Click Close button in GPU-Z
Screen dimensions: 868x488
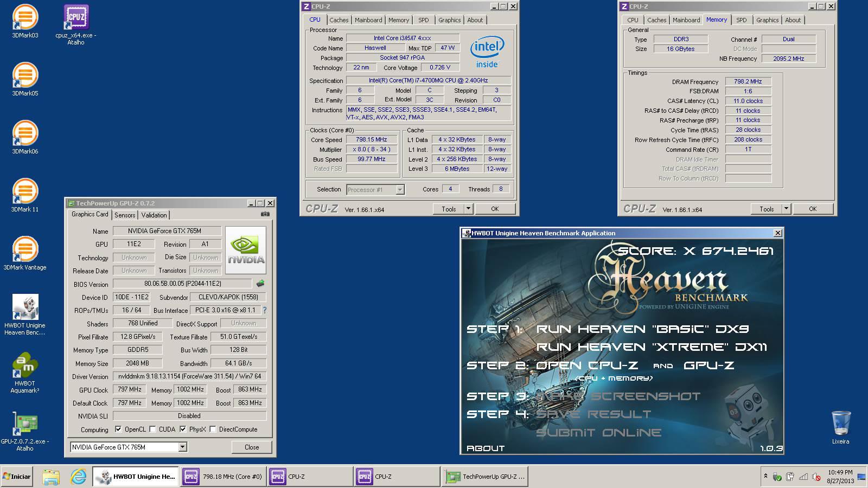point(252,447)
